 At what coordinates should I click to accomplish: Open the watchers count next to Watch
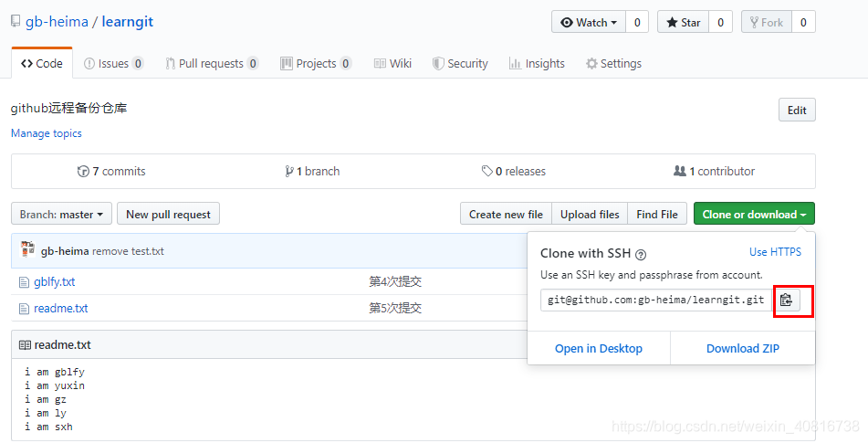click(x=637, y=22)
